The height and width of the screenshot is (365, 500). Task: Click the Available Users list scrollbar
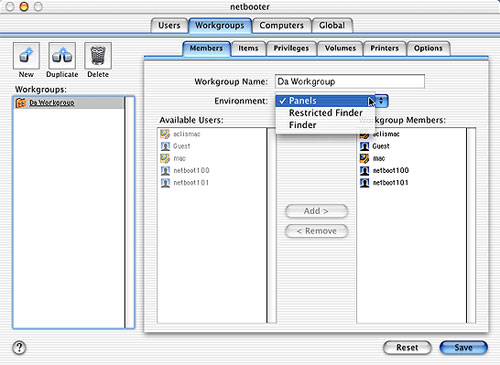[272, 225]
